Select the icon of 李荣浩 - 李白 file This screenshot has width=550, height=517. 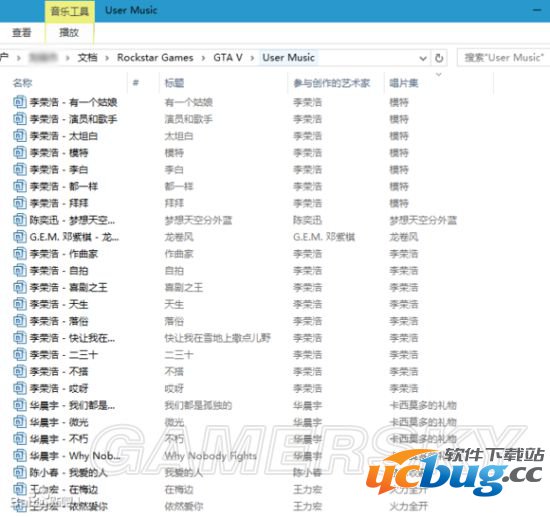coord(20,169)
